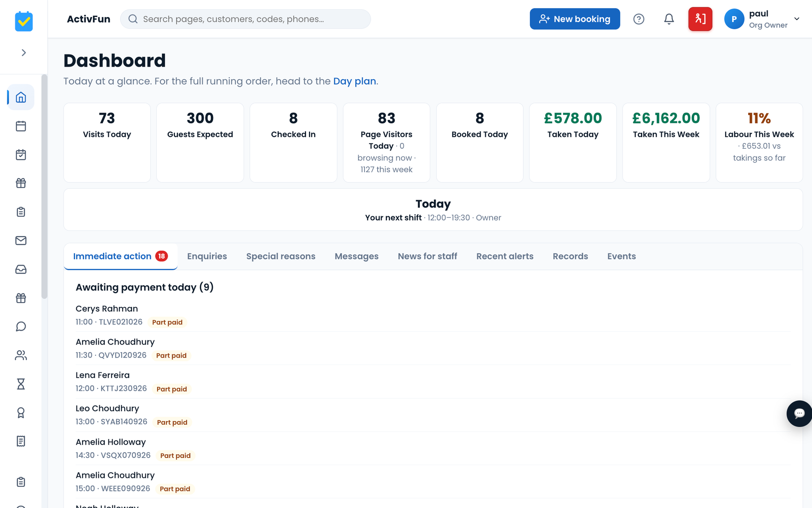
Task: Switch to the Records tab
Action: coord(570,256)
